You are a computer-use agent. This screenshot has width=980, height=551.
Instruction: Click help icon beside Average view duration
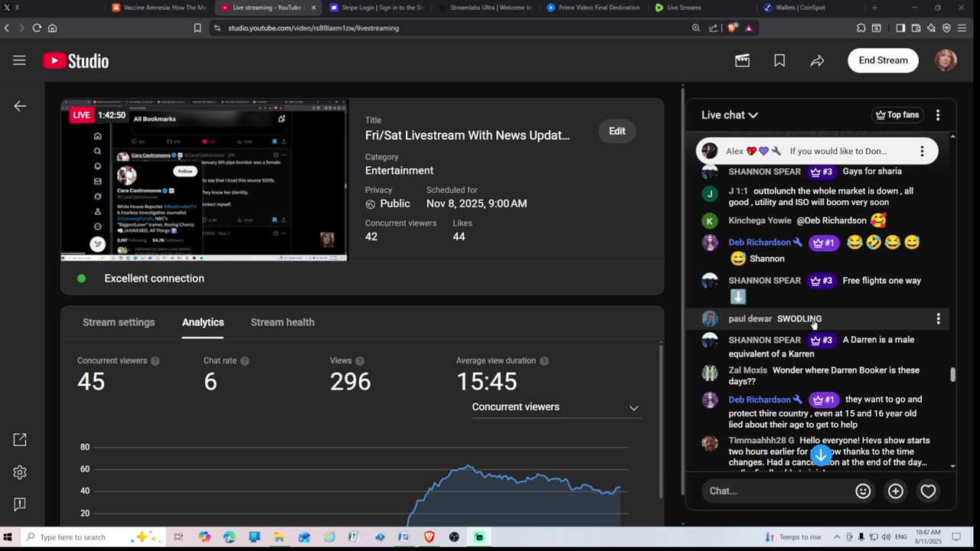coord(544,361)
